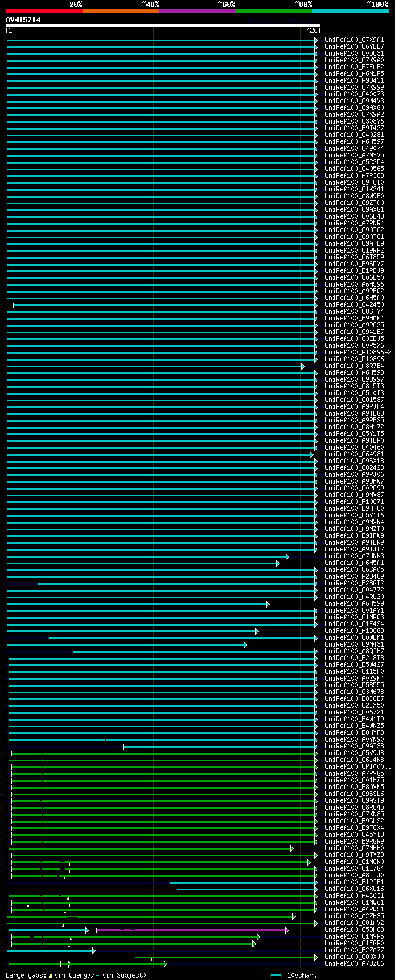Select hit label UniRef100_Q42450

click(354, 305)
